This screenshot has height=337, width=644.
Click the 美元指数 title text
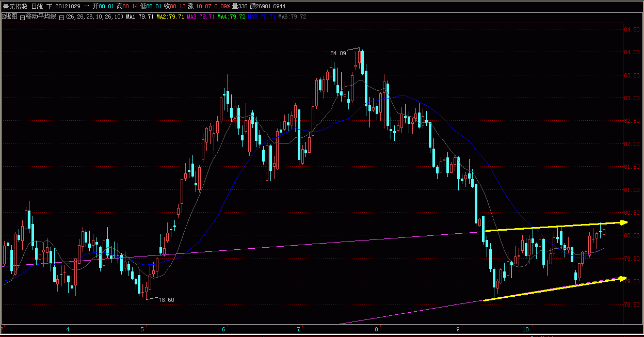tap(15, 6)
